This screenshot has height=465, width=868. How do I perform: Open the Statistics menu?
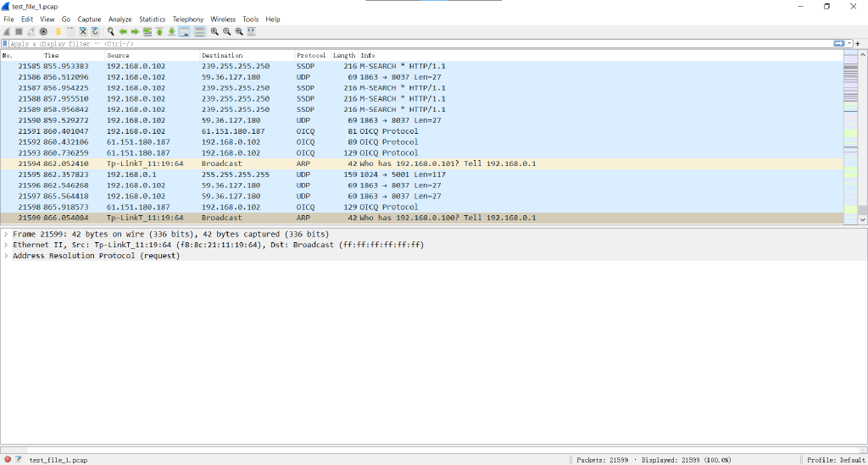click(x=152, y=19)
